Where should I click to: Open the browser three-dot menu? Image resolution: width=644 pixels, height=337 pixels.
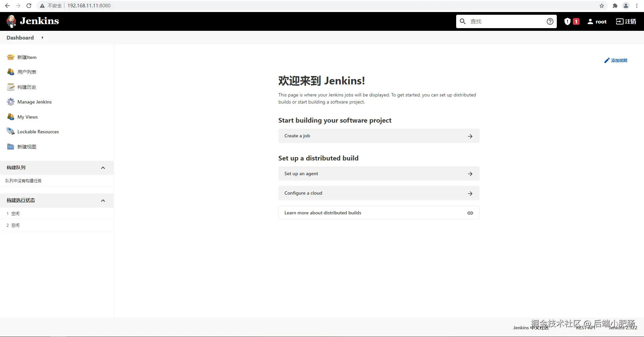click(637, 6)
